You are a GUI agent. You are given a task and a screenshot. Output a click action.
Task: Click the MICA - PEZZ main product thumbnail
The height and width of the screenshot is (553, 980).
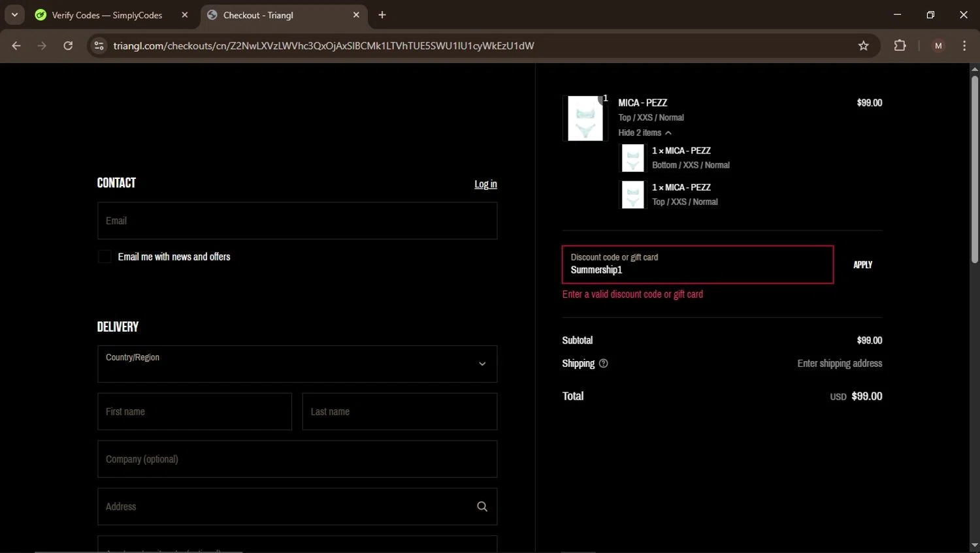[585, 118]
